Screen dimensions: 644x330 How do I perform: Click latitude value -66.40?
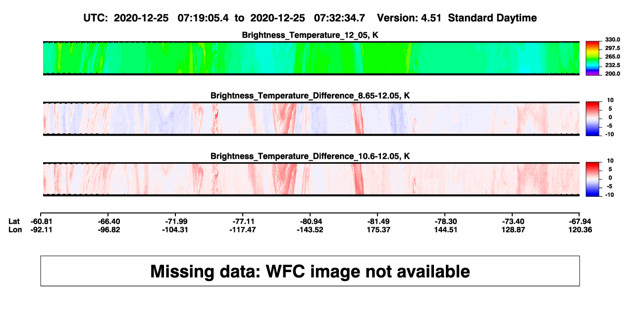pyautogui.click(x=109, y=221)
